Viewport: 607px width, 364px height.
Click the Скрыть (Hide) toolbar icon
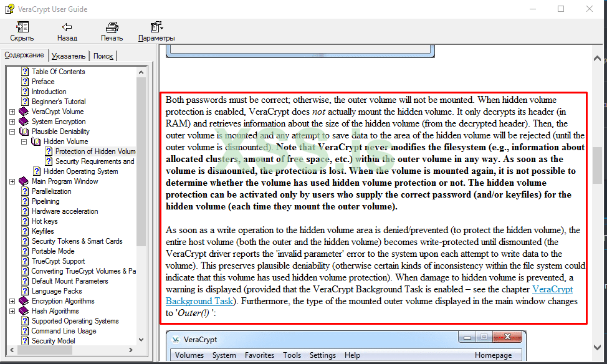click(x=22, y=27)
